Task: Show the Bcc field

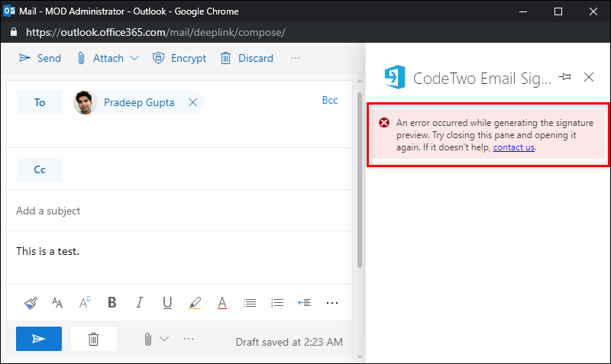Action: point(330,101)
